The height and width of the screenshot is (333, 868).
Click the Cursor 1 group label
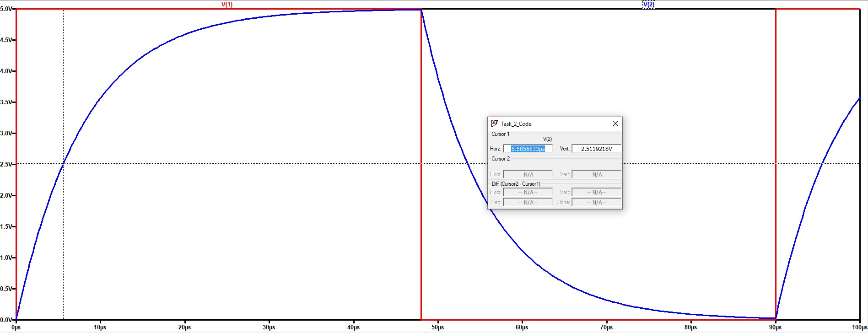pos(500,134)
